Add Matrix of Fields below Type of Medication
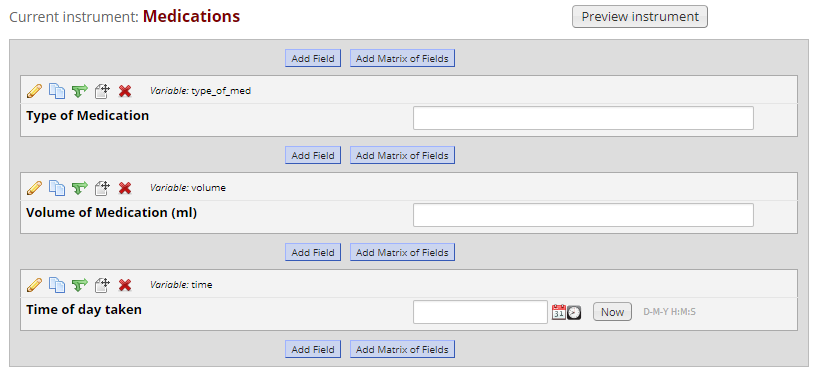Screen dimensions: 820x377 [x=402, y=155]
